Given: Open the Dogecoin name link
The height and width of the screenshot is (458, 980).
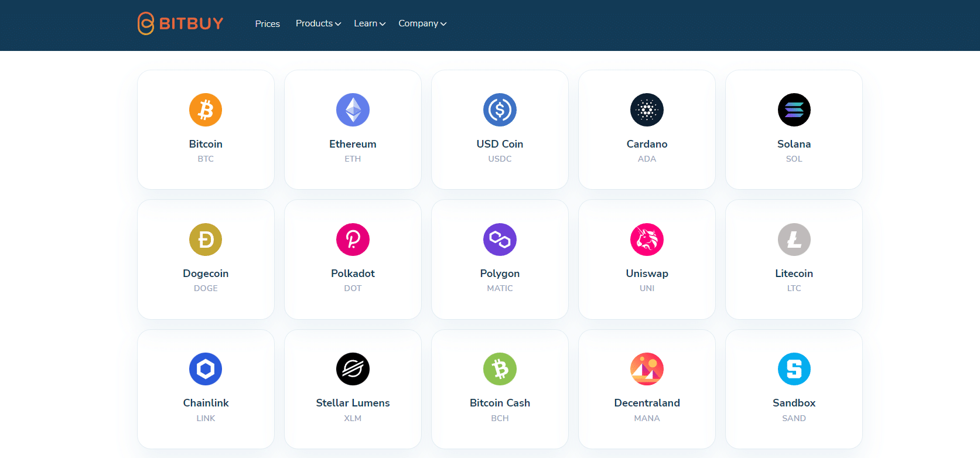Looking at the screenshot, I should [x=206, y=274].
